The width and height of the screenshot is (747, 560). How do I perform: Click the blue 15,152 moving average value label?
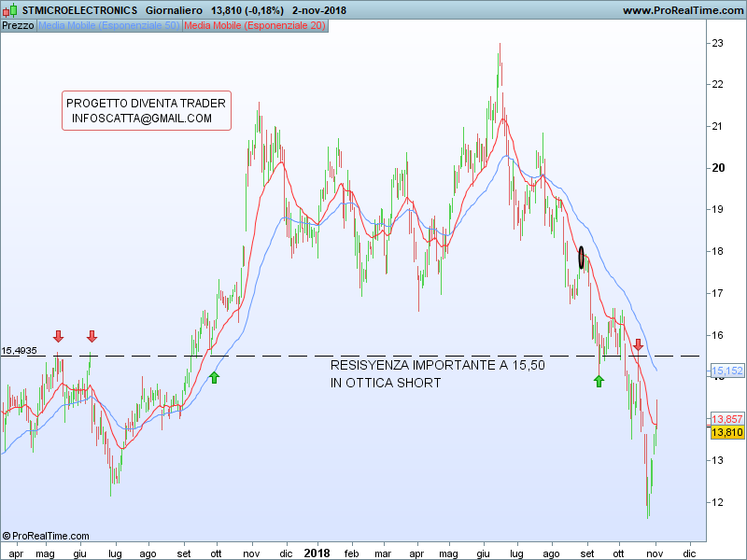pyautogui.click(x=727, y=371)
